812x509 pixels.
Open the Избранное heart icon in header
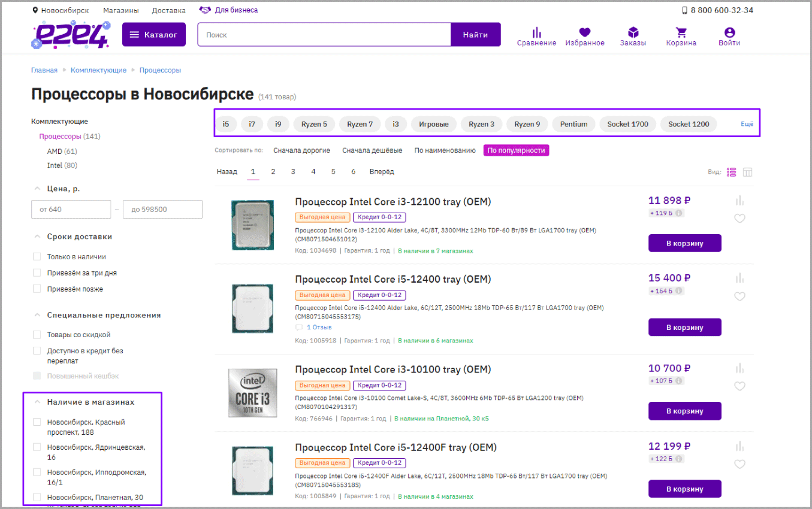tap(585, 32)
